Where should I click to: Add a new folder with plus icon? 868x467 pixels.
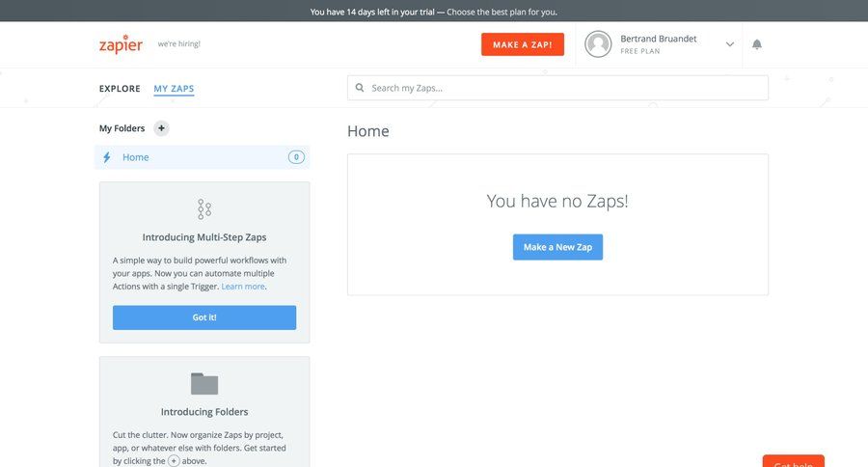(161, 128)
